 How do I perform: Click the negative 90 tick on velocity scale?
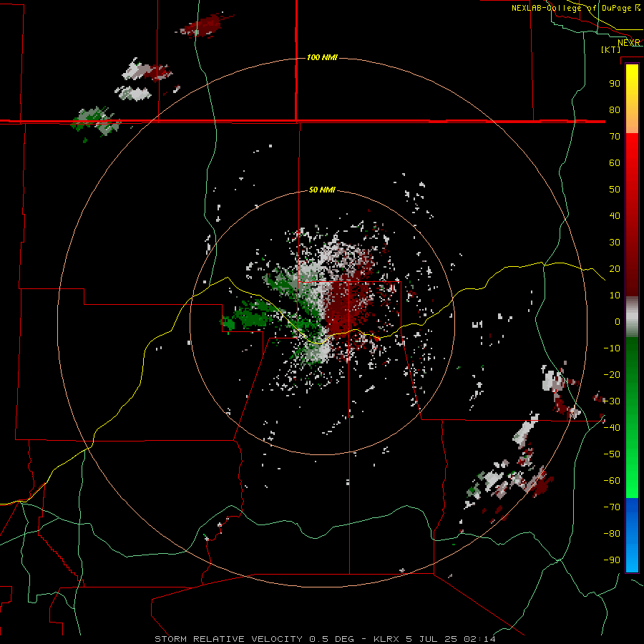tap(612, 560)
